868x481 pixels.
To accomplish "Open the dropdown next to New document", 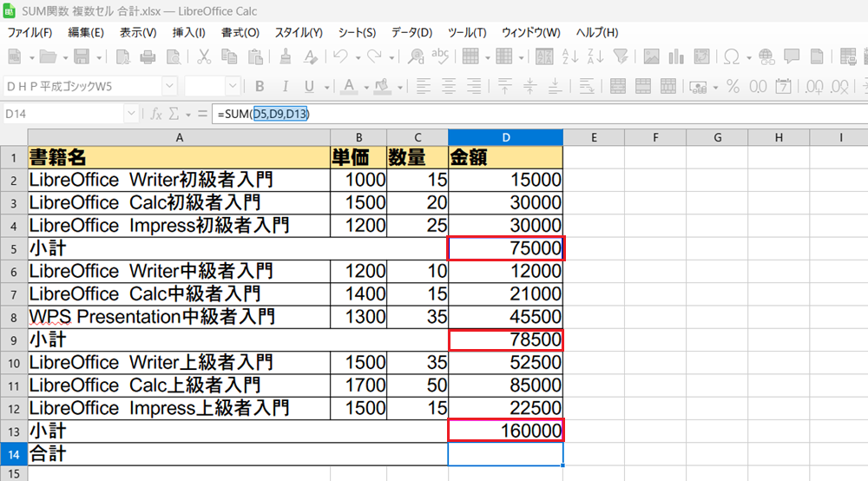I will pos(31,57).
